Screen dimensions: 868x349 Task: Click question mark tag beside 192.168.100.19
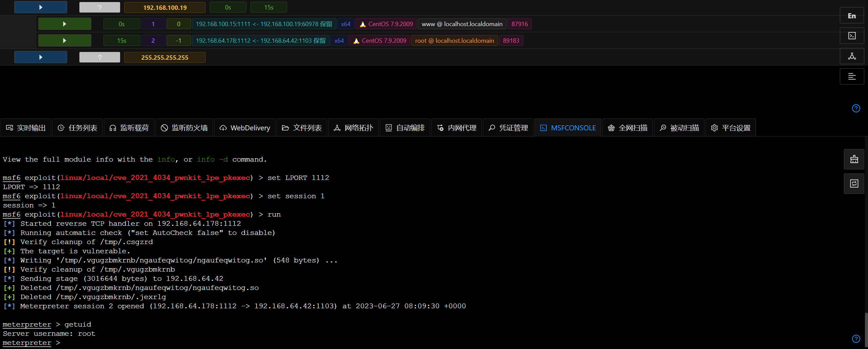point(100,7)
